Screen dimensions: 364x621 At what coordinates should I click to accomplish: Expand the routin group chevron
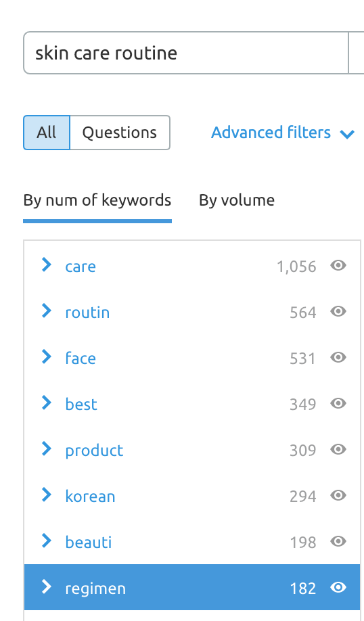(47, 310)
